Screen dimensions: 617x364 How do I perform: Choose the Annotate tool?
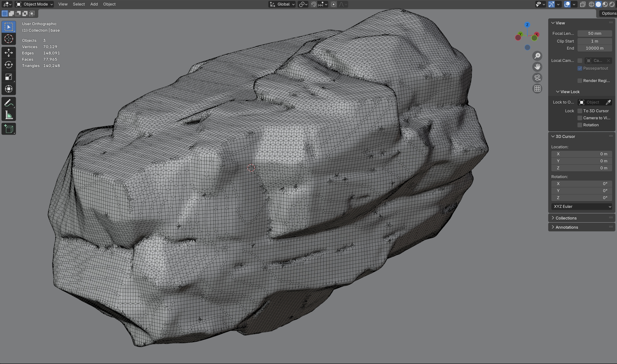click(8, 103)
